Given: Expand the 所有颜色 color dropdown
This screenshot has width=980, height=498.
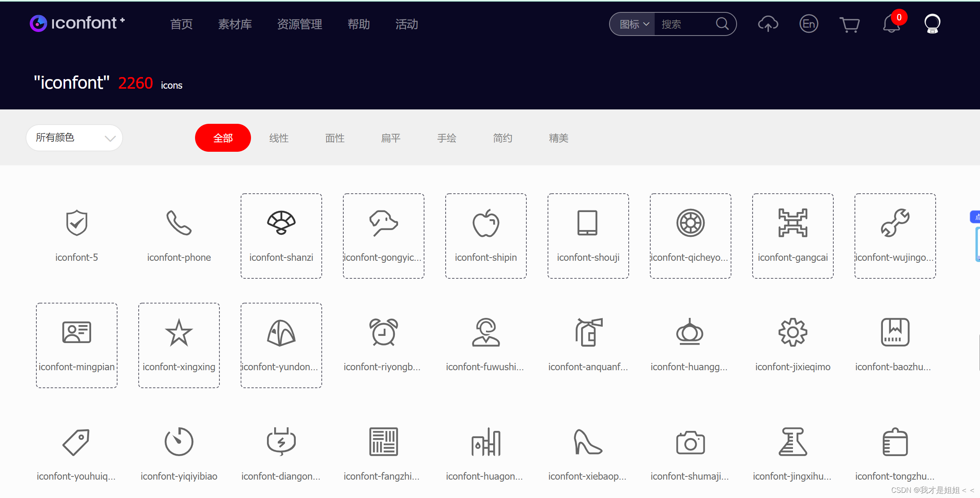Looking at the screenshot, I should pos(74,138).
